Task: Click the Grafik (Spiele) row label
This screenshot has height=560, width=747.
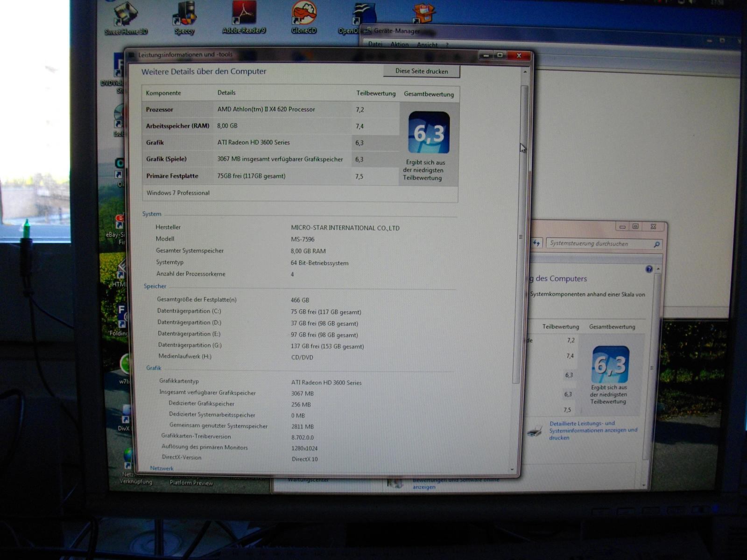Action: pyautogui.click(x=166, y=159)
